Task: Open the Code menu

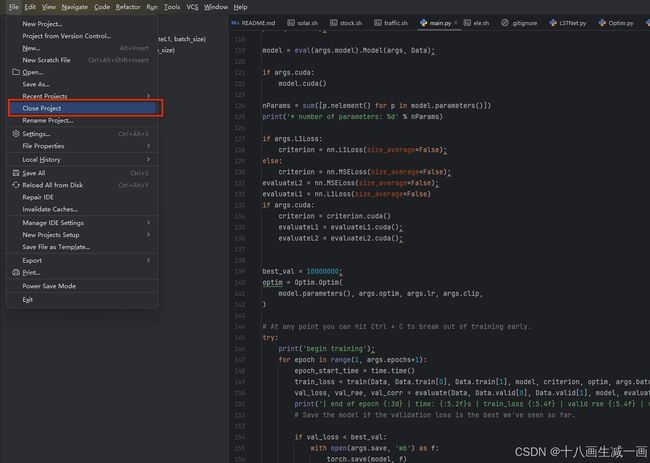Action: [x=102, y=7]
